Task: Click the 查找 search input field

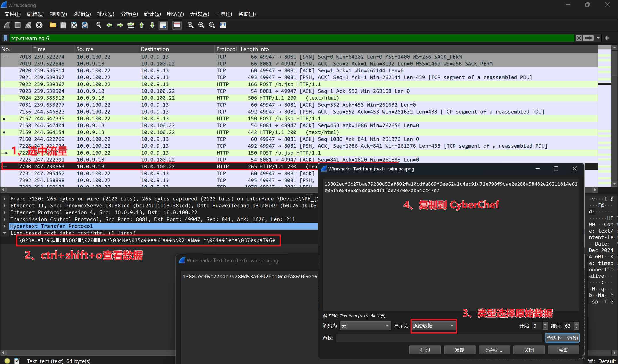Action: tap(439, 338)
